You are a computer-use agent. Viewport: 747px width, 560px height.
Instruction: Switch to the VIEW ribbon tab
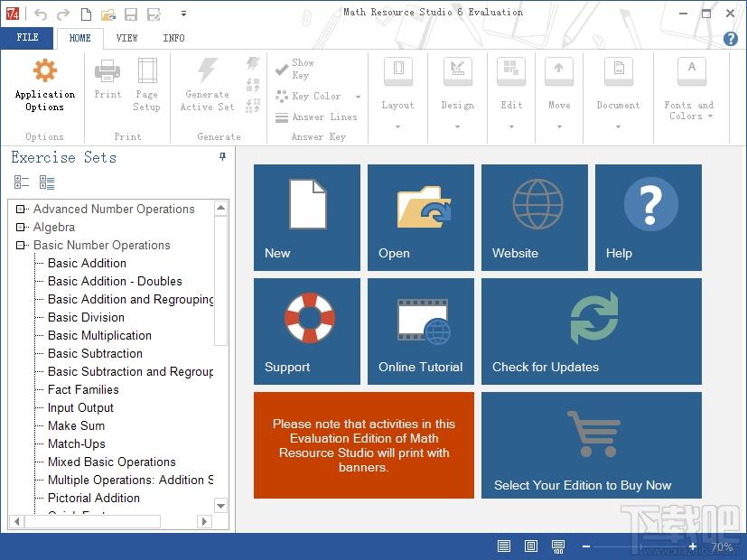tap(126, 38)
